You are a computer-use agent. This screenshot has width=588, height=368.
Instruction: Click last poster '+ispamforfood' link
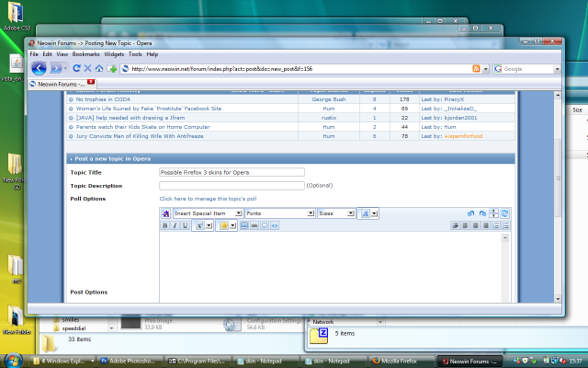pyautogui.click(x=463, y=136)
